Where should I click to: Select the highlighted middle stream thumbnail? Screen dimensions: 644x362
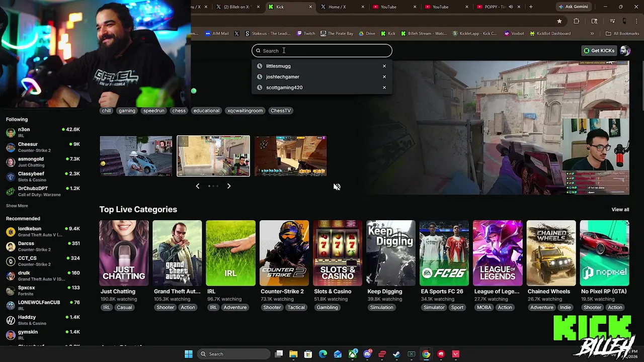pyautogui.click(x=213, y=156)
